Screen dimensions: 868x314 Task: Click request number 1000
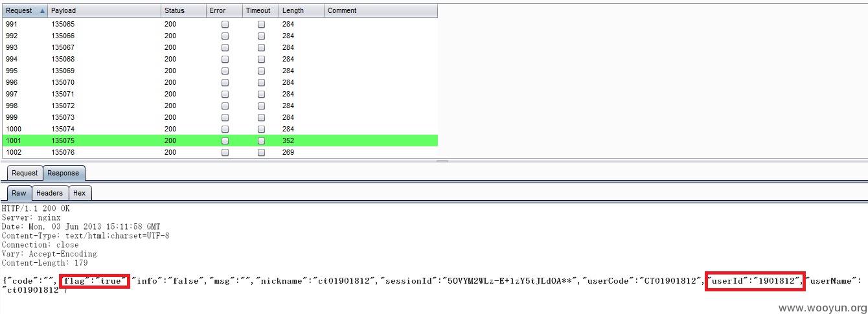[14, 129]
